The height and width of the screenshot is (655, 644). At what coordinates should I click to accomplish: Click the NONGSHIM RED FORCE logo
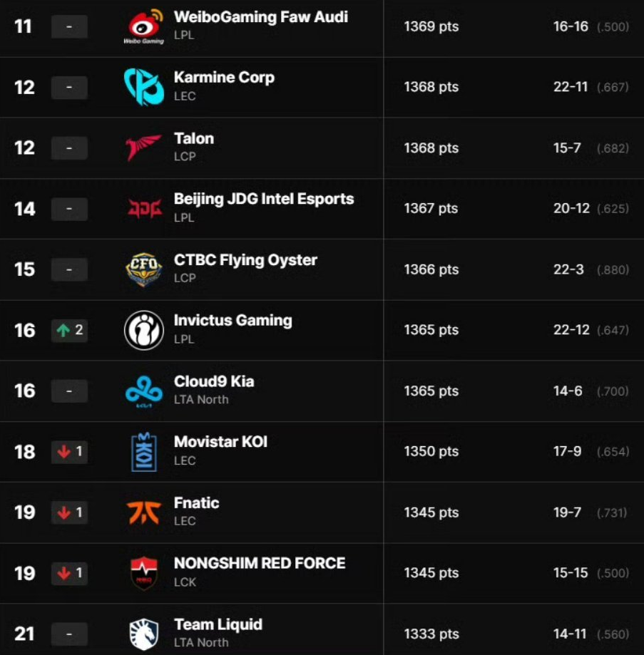(145, 573)
